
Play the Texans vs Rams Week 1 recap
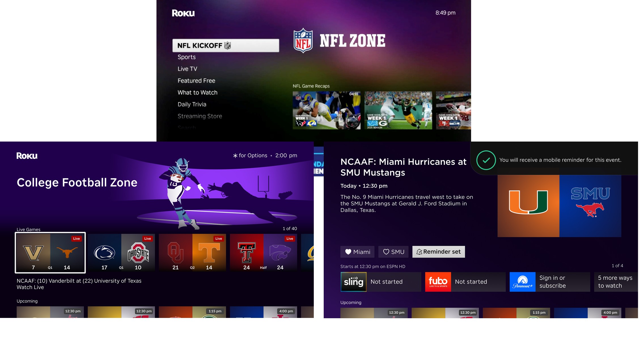(327, 110)
